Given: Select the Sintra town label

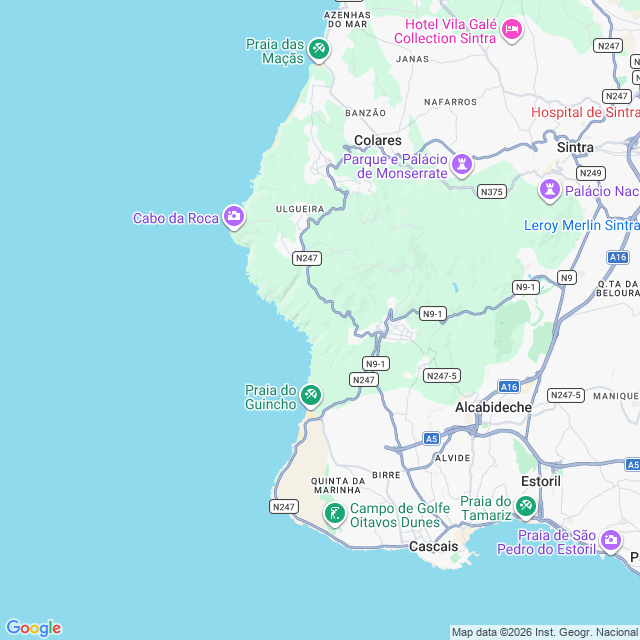Looking at the screenshot, I should pos(575,147).
